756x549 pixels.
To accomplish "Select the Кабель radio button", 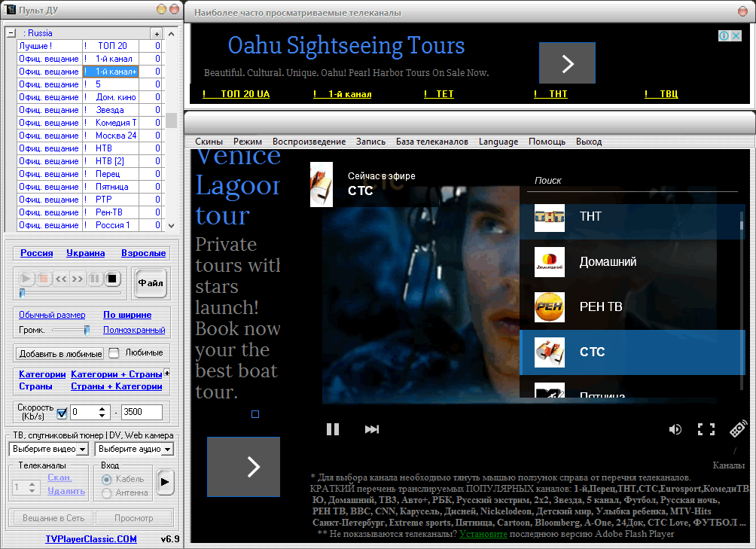I will pos(107,479).
